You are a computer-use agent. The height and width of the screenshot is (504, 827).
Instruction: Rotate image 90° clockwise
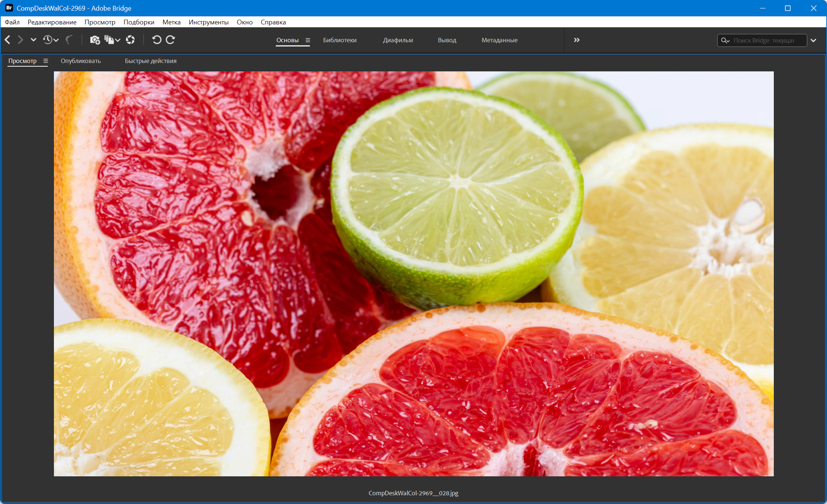click(x=171, y=40)
